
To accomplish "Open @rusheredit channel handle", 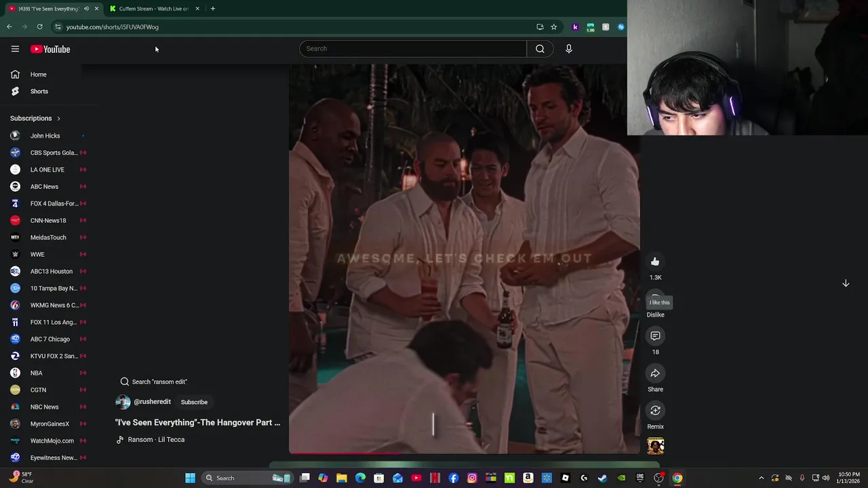I will coord(152,402).
